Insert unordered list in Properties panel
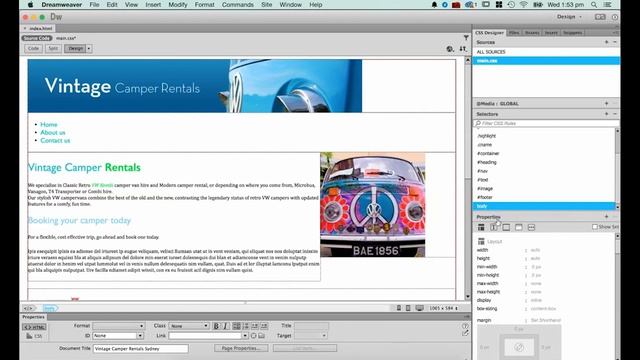The width and height of the screenshot is (640, 360). [236, 326]
